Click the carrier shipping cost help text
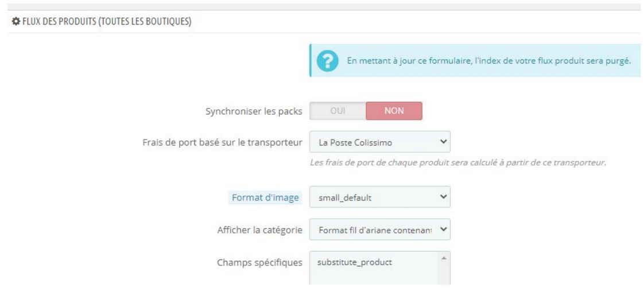Screen dimensions: 644x288 458,163
